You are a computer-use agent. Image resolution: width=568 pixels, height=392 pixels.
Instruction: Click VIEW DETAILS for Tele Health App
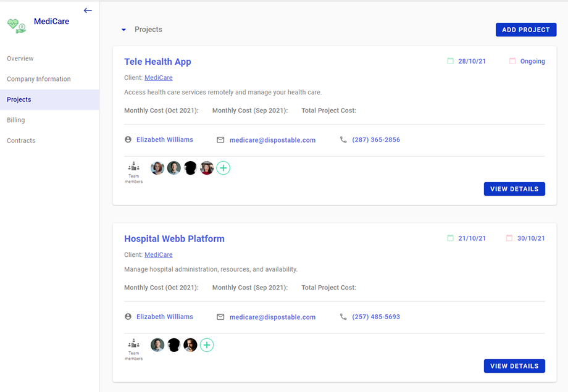(x=514, y=189)
